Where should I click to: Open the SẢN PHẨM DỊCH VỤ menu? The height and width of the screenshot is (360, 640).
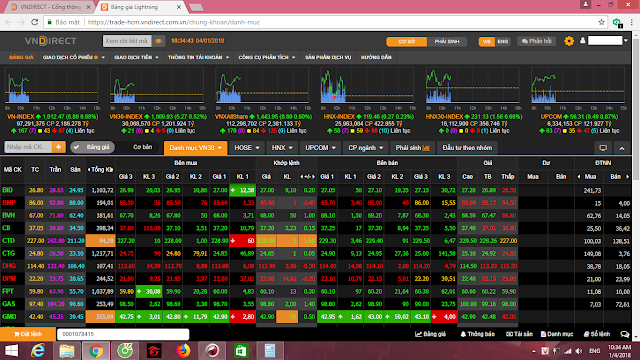(x=328, y=57)
